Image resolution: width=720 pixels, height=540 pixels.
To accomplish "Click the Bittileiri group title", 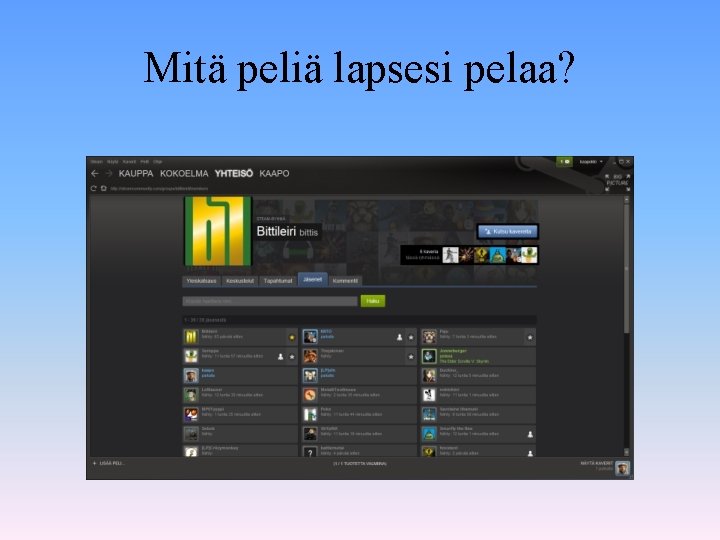I will pos(276,231).
